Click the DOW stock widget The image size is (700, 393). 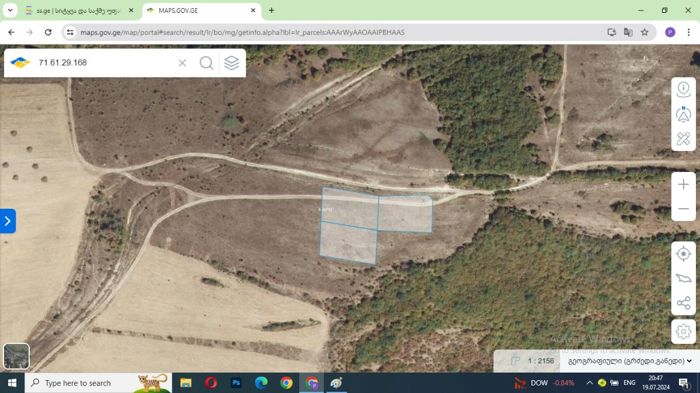[x=544, y=383]
